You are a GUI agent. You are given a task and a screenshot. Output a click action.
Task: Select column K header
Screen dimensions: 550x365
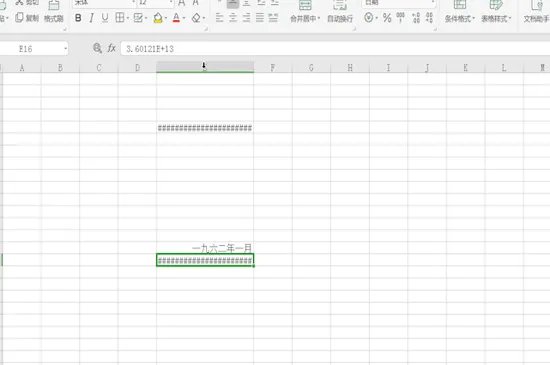465,67
